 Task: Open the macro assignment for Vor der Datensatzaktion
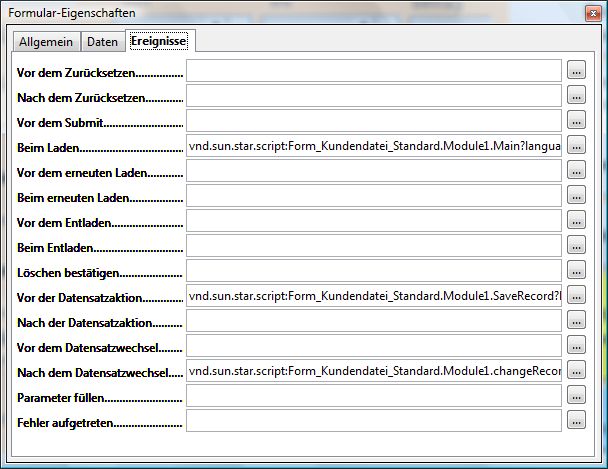[577, 295]
